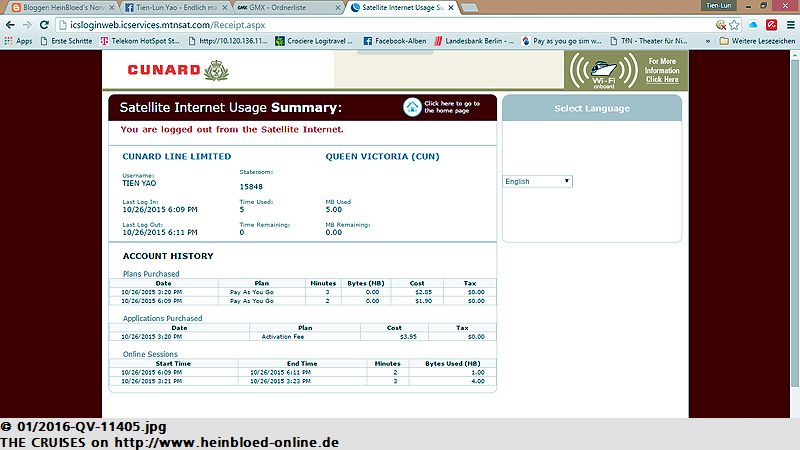800x450 pixels.
Task: Open the Telekom HotSpot bookmark
Action: pyautogui.click(x=140, y=41)
